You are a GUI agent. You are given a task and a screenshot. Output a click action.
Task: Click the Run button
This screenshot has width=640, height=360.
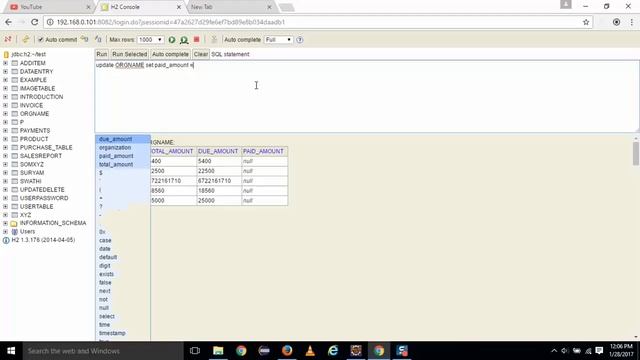[x=102, y=54]
